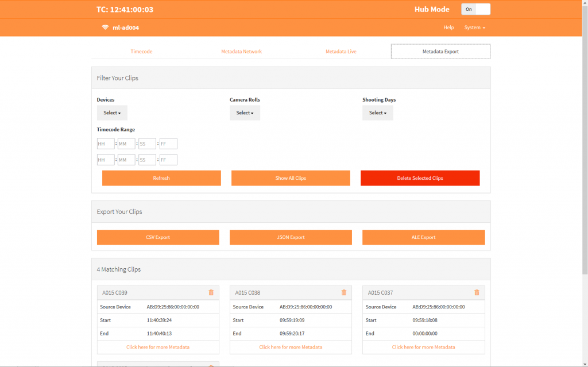
Task: Toggle the Hub Mode switch
Action: coord(475,9)
